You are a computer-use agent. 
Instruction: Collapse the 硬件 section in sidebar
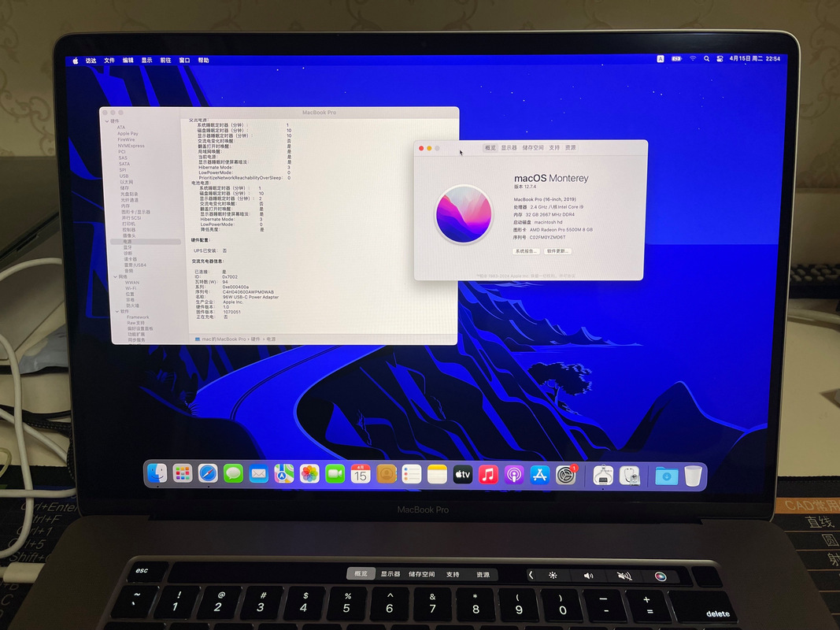click(x=107, y=121)
